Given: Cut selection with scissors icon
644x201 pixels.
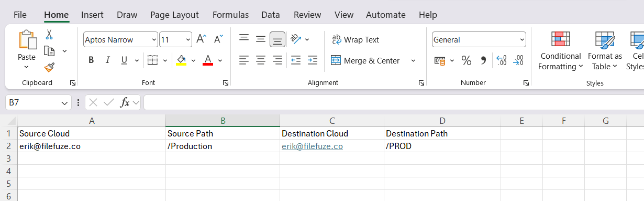Looking at the screenshot, I should [x=49, y=35].
